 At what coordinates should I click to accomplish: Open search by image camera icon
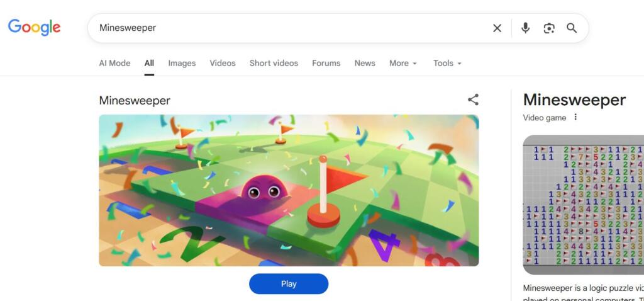pyautogui.click(x=549, y=28)
